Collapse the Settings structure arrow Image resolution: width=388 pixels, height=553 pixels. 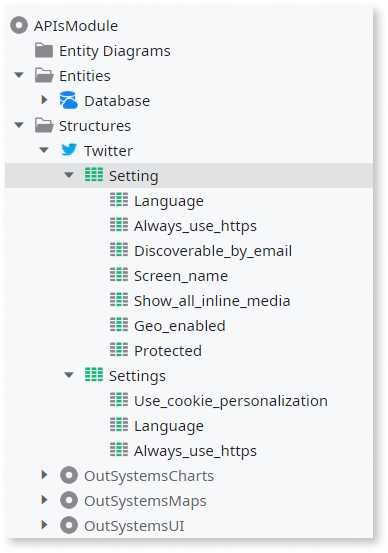tap(69, 375)
